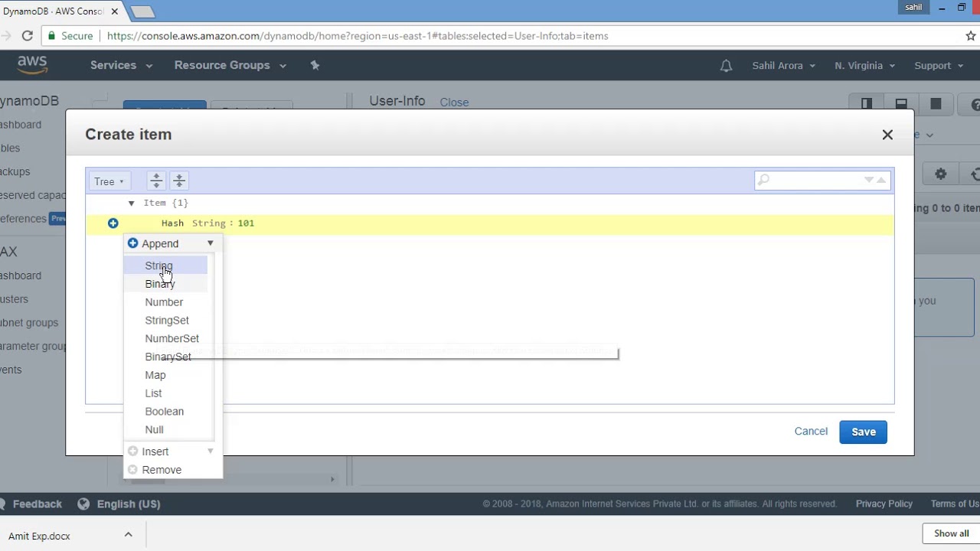Image resolution: width=980 pixels, height=551 pixels.
Task: Open the Sahil Arora account menu
Action: pos(783,66)
